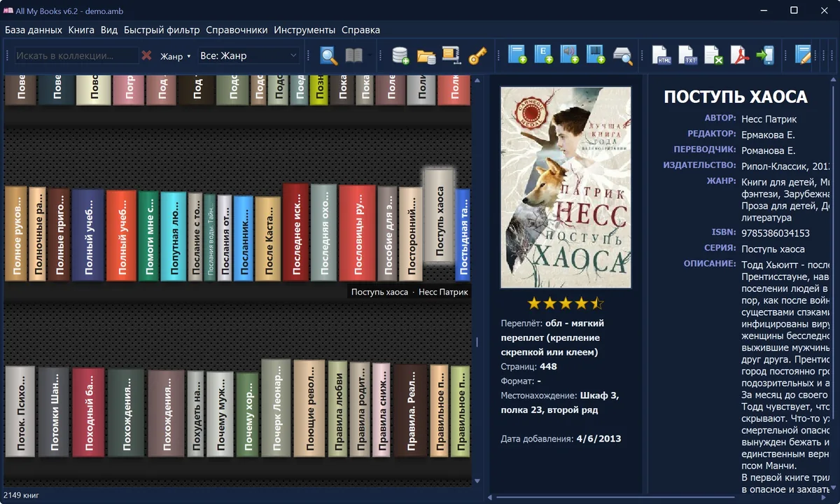Select the 'Послание с то...' book spine
Viewport: 840px width, 504px height.
pos(195,237)
